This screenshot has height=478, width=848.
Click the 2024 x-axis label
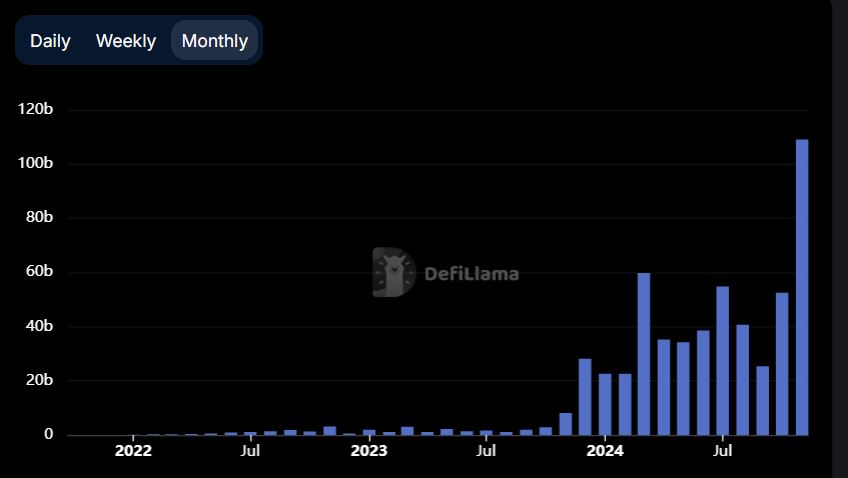point(605,451)
